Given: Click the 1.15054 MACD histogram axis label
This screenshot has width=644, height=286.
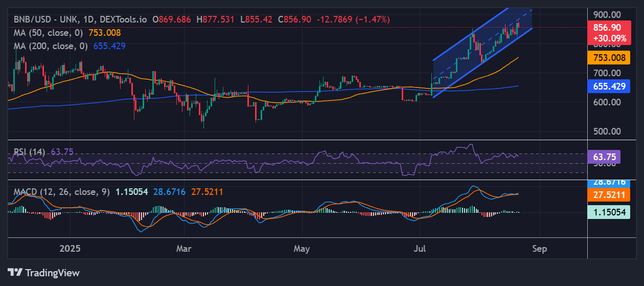Looking at the screenshot, I should pos(608,211).
